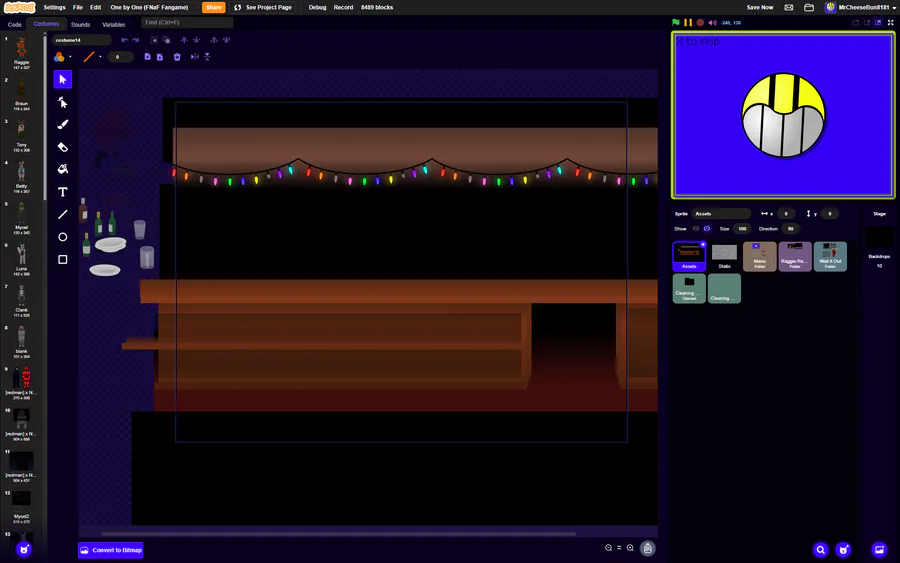Click the bring Forward arrow icon
The image size is (900, 563).
tap(184, 40)
